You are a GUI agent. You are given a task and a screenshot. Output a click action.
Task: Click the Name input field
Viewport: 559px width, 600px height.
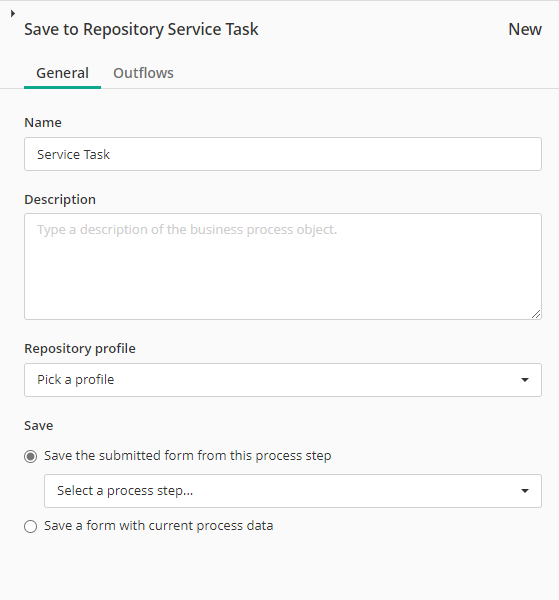pyautogui.click(x=283, y=154)
